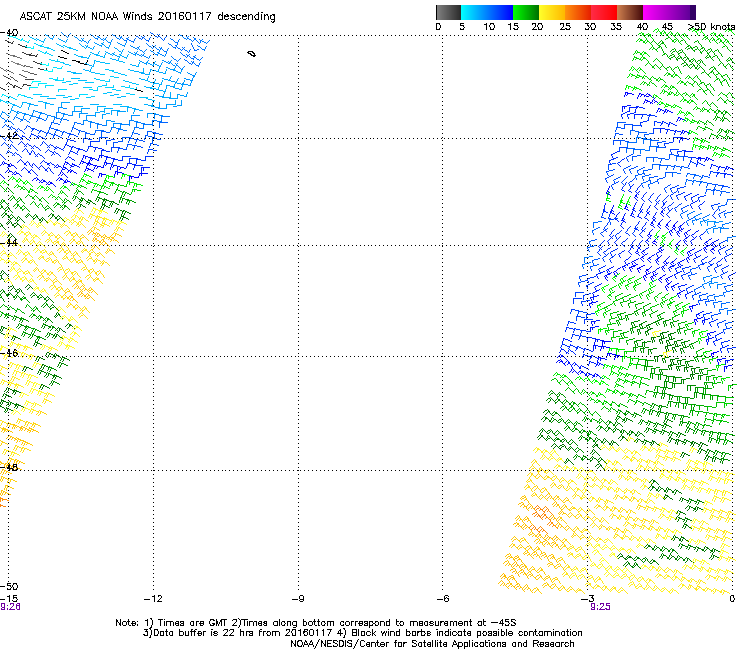740x650 pixels.
Task: Click the -46 latitude axis label
Action: tap(9, 353)
